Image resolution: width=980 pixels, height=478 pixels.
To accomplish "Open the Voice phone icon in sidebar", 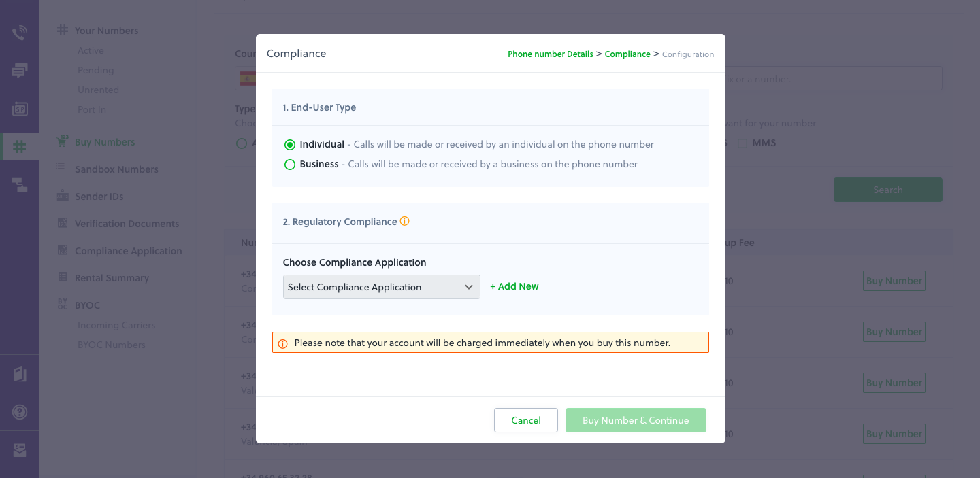I will click(x=19, y=32).
